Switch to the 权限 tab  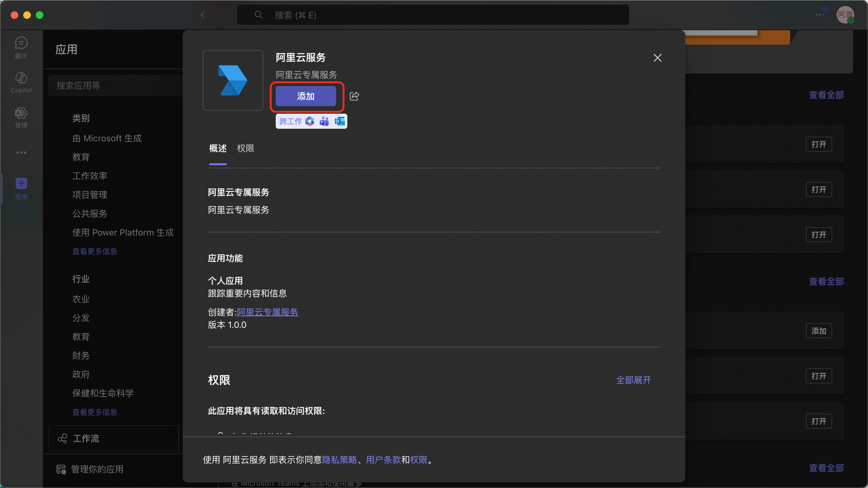tap(245, 148)
